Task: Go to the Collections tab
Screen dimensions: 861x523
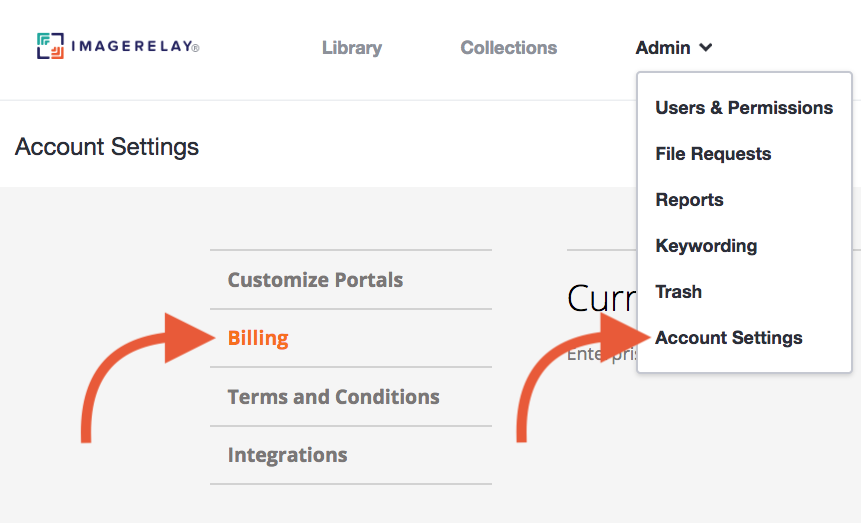Action: click(508, 48)
